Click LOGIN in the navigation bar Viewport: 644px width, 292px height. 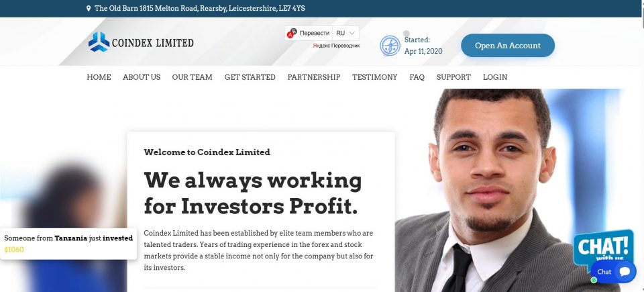click(495, 77)
